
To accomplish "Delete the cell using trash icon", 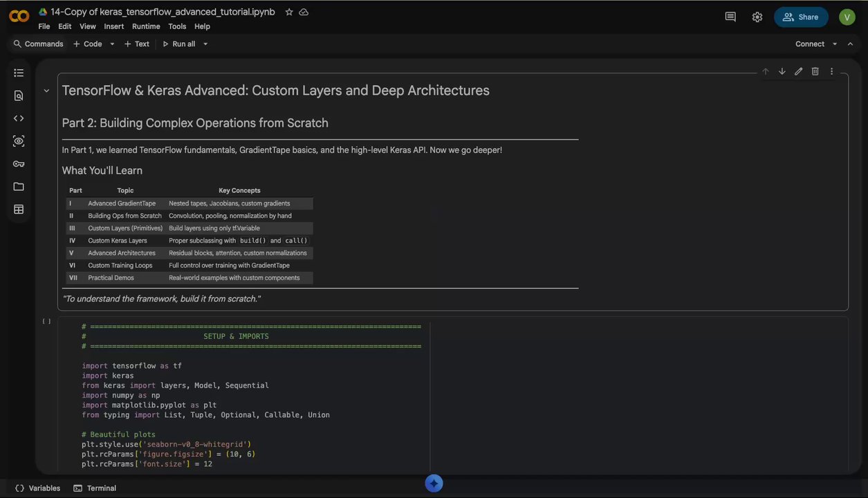I will tap(815, 71).
